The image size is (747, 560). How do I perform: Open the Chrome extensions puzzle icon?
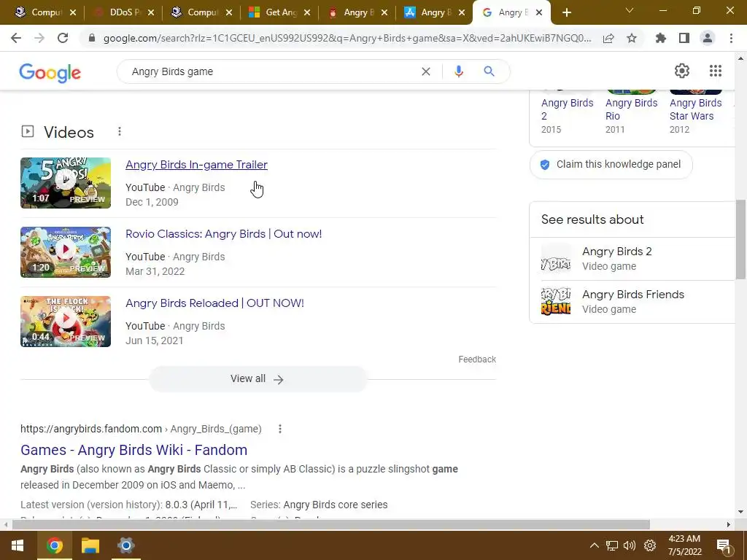[660, 38]
